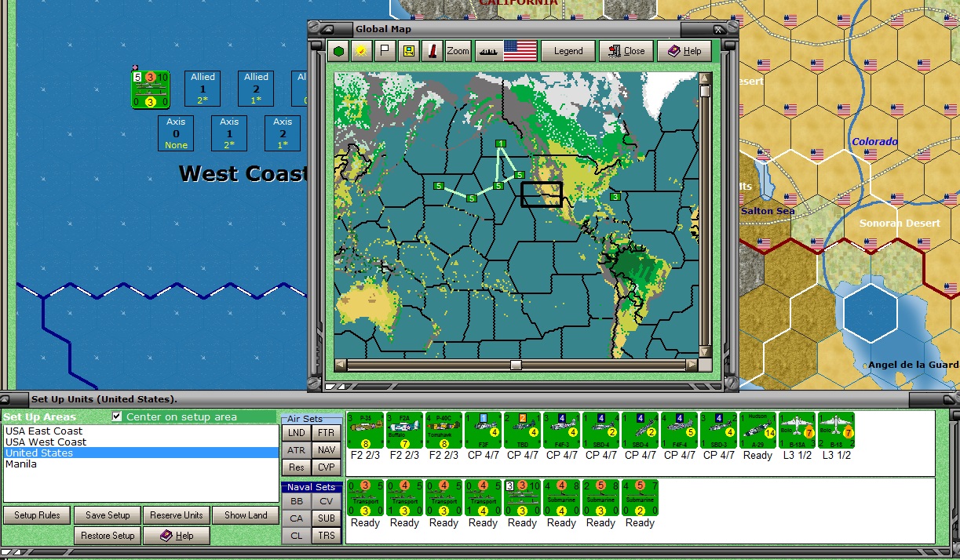This screenshot has height=560, width=960.
Task: Click the Axis 1 sea box section
Action: pos(229,133)
